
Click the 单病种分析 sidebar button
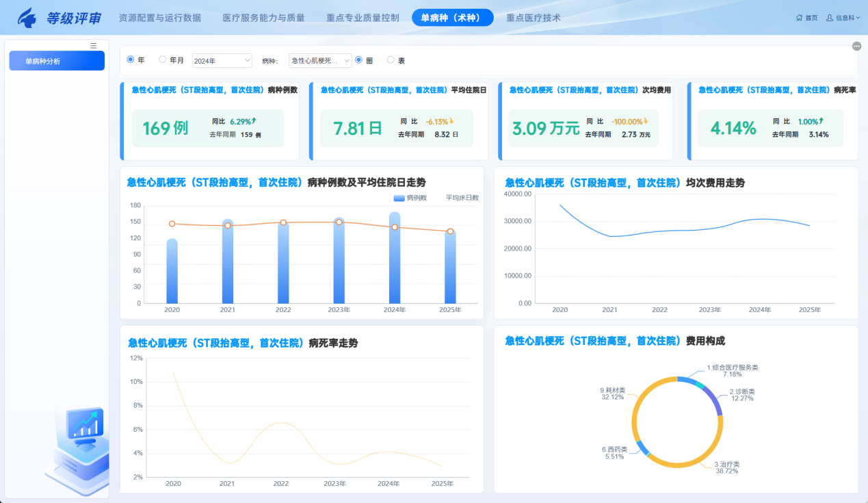[x=57, y=61]
